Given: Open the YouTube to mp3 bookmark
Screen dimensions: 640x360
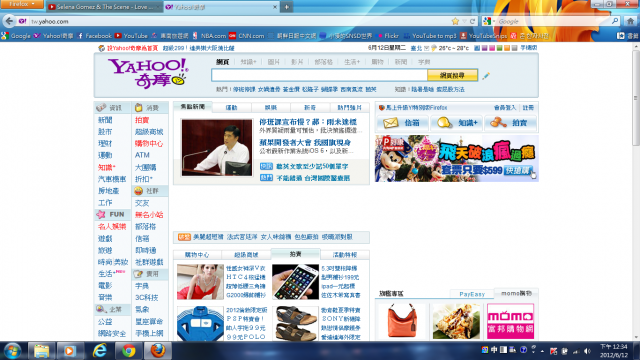Looking at the screenshot, I should coord(430,36).
